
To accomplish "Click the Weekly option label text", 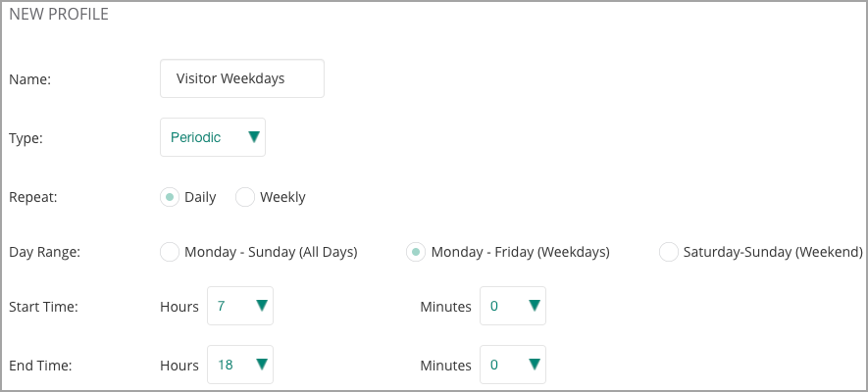I will 282,197.
